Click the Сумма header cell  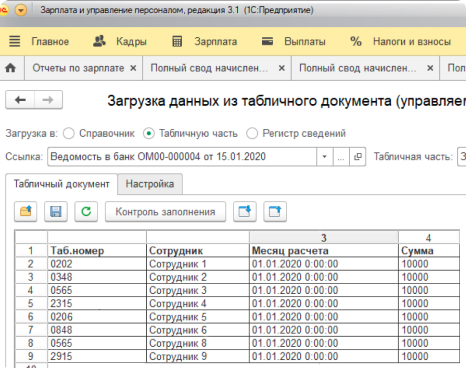(429, 251)
